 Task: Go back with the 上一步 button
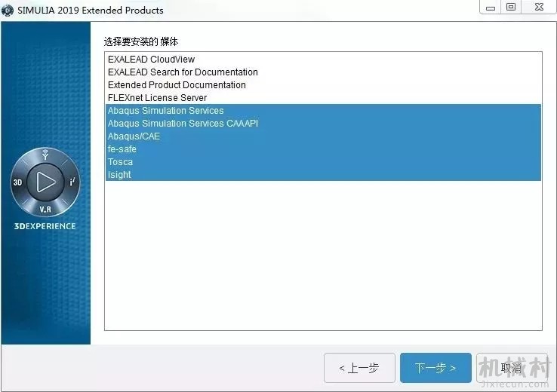tap(359, 368)
